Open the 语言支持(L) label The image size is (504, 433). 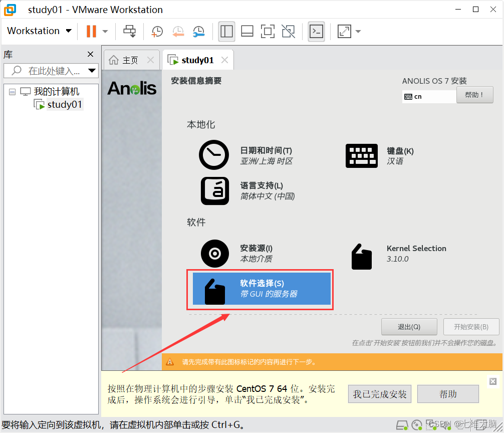click(x=262, y=185)
